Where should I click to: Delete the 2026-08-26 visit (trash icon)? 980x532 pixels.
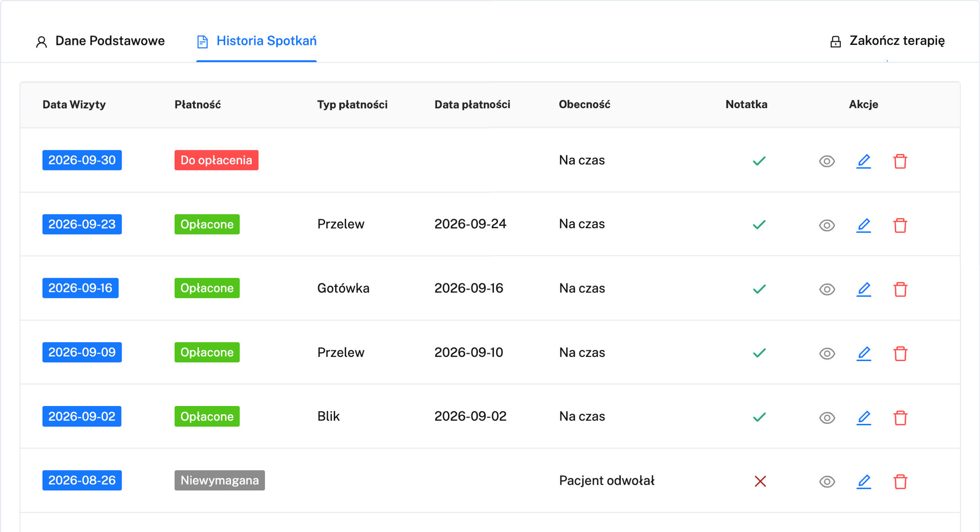tap(900, 482)
